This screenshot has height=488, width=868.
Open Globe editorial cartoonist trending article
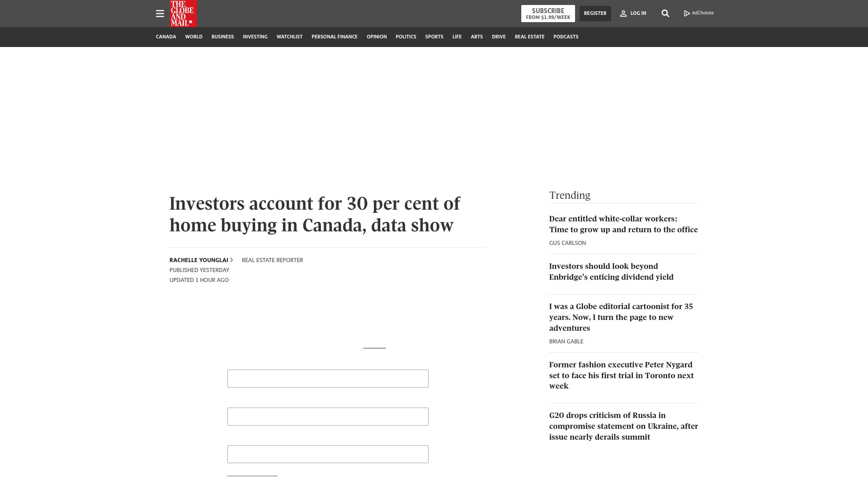(621, 317)
